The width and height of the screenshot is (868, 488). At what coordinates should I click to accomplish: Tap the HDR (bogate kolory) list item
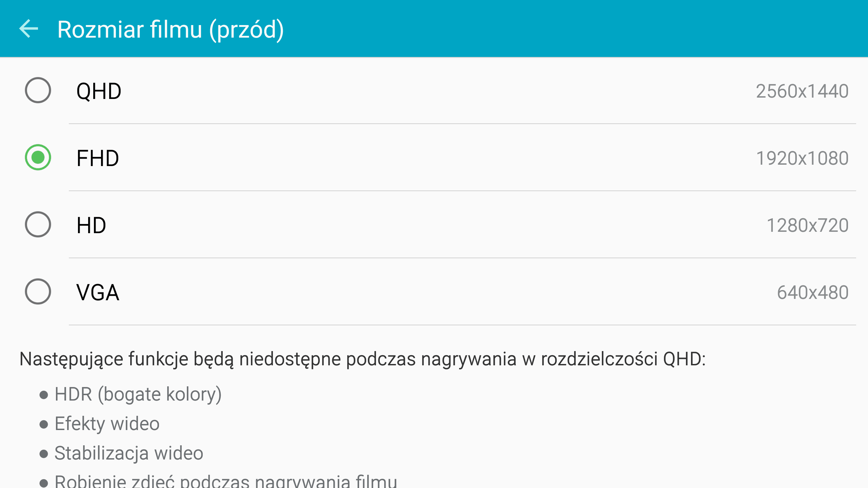click(x=138, y=394)
